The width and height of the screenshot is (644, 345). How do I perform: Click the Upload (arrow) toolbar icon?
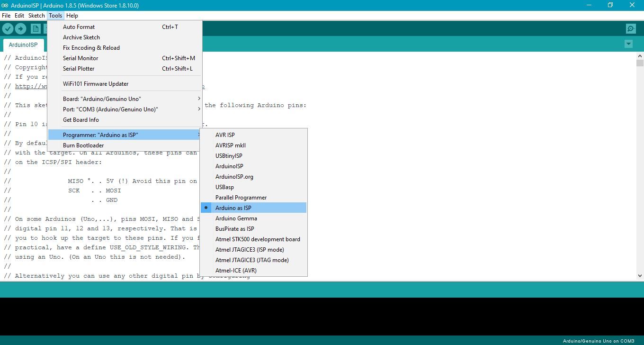20,28
